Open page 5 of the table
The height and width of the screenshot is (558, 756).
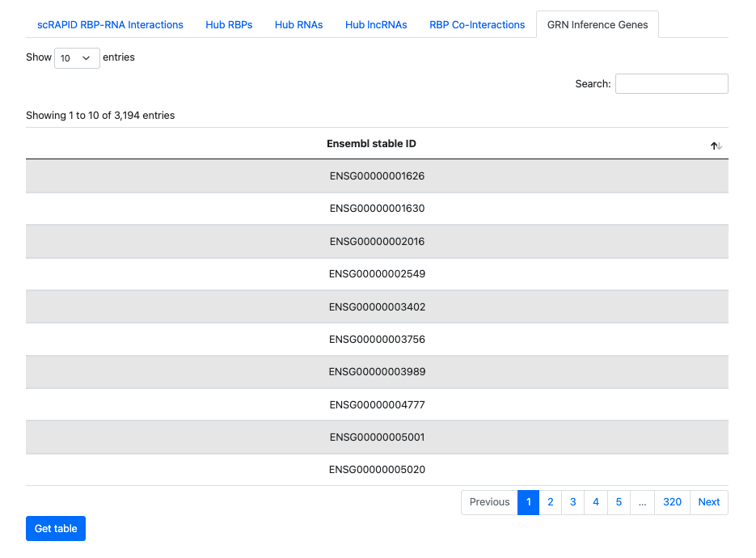click(619, 502)
